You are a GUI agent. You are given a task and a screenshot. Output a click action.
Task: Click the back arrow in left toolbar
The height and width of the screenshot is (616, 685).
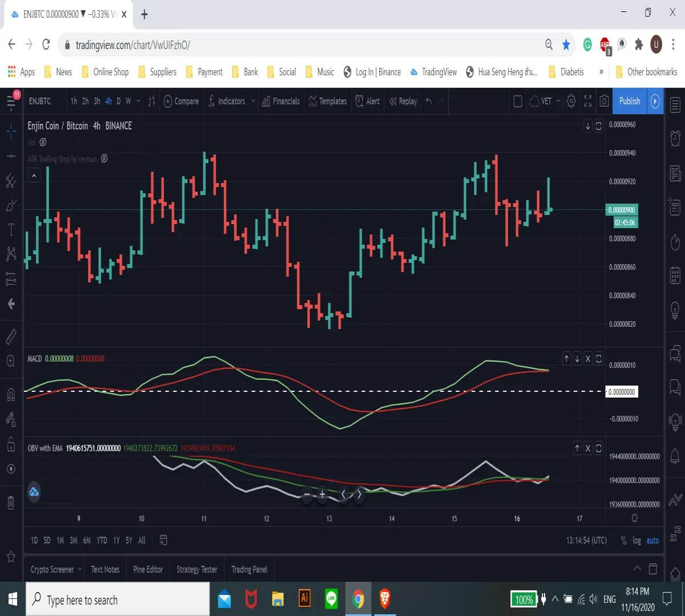[11, 304]
